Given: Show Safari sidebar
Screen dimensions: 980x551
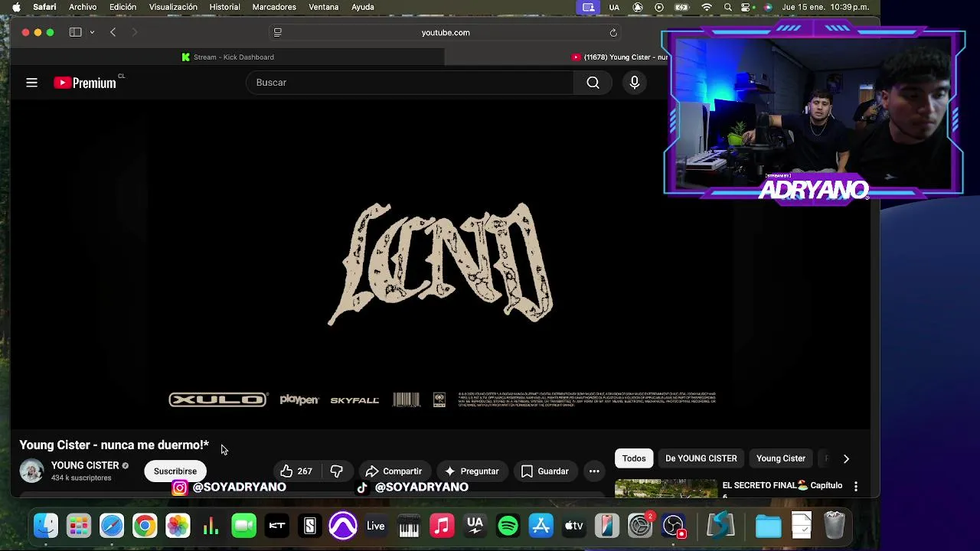Looking at the screenshot, I should coord(75,32).
